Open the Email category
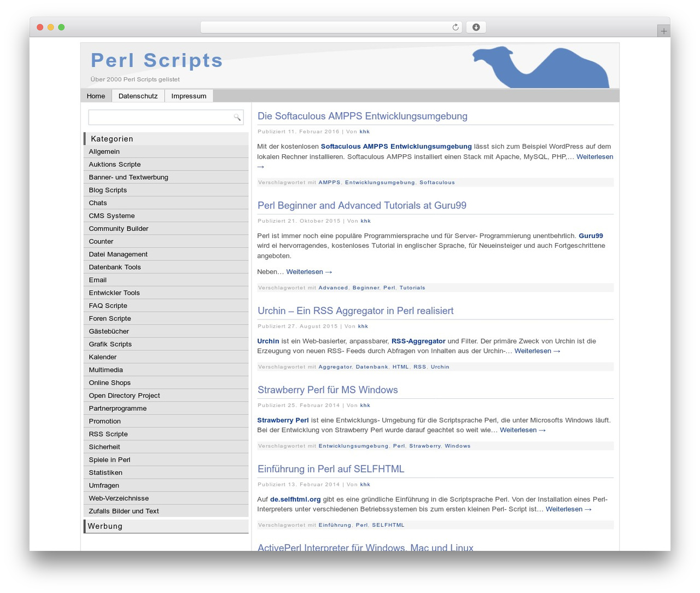Image resolution: width=700 pixels, height=593 pixels. (166, 280)
